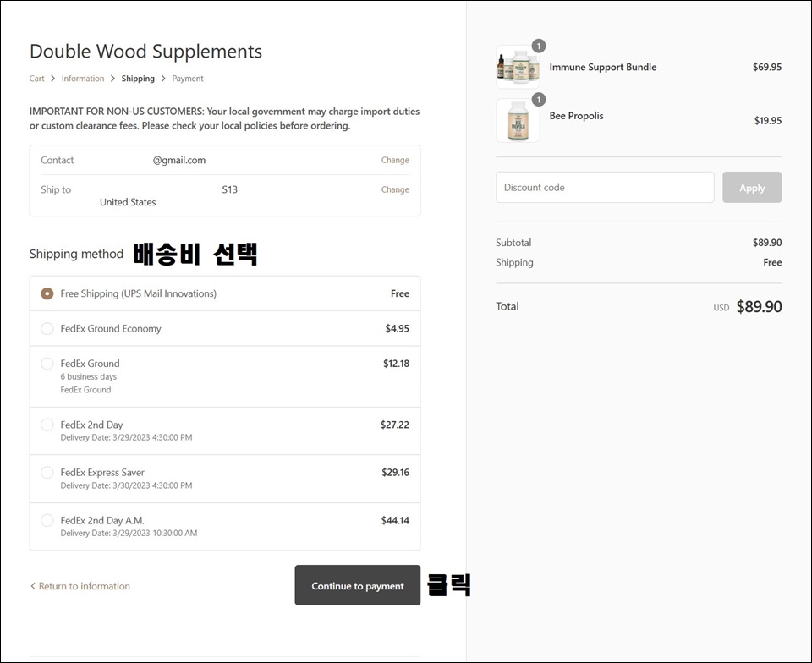Change the contact email

(395, 160)
